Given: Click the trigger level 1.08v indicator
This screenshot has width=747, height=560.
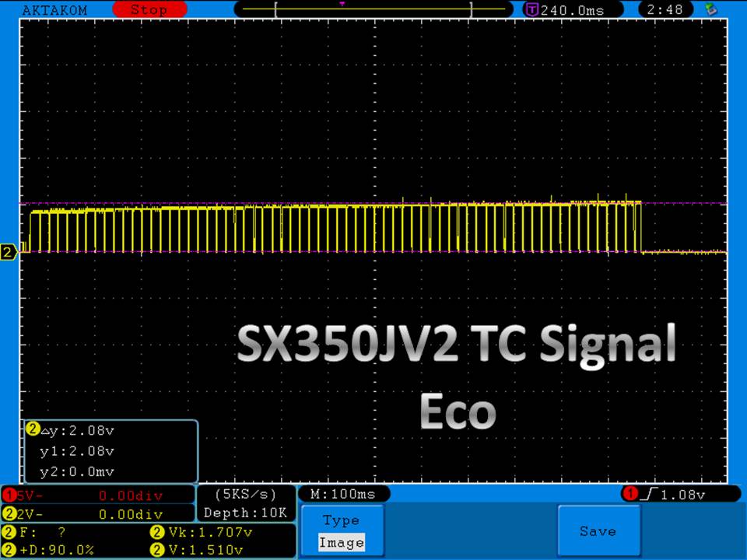Looking at the screenshot, I should coord(679,495).
